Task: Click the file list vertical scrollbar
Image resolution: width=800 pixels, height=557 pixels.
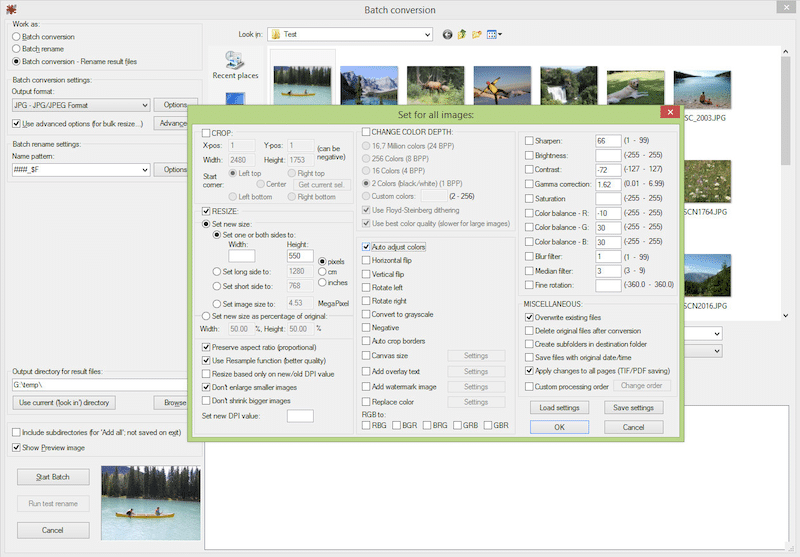Action: click(785, 184)
